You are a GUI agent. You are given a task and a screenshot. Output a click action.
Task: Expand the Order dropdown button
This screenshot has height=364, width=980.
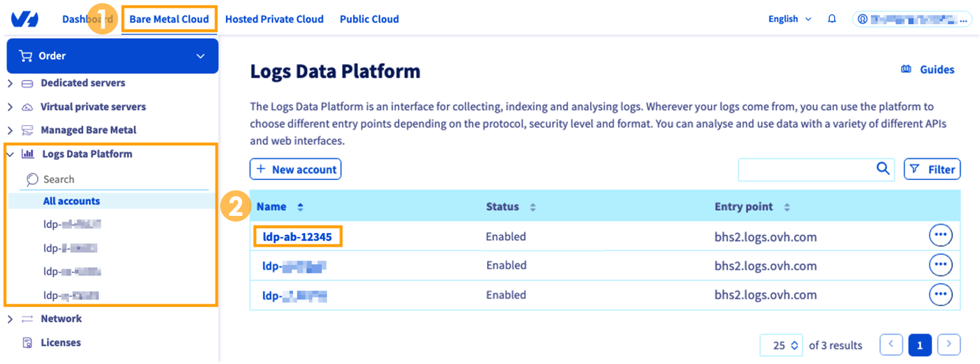point(112,56)
